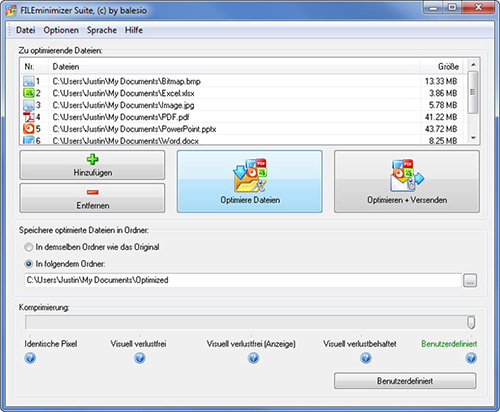500x412 pixels.
Task: Select 'In demselben Ordner wie das Original'
Action: (92, 247)
